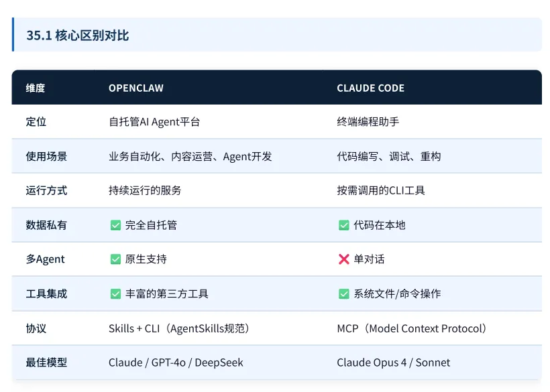Click the text 单对话
The width and height of the screenshot is (550, 392).
pyautogui.click(x=369, y=259)
